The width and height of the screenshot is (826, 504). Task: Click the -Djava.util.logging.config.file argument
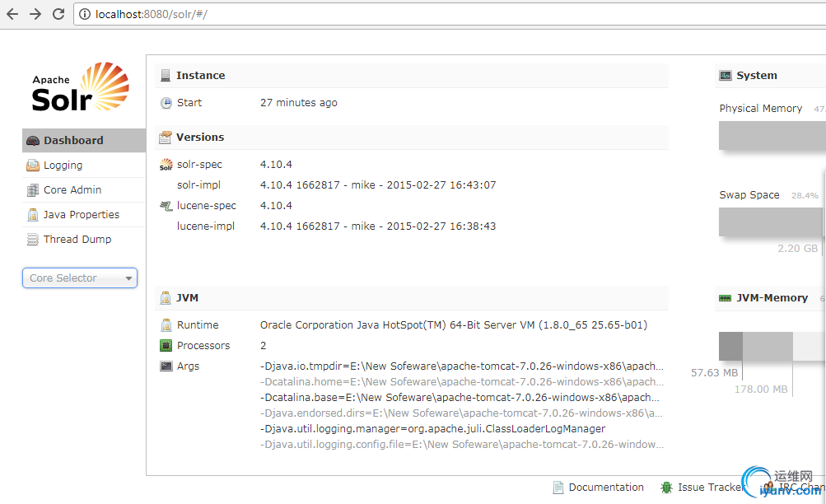click(462, 445)
